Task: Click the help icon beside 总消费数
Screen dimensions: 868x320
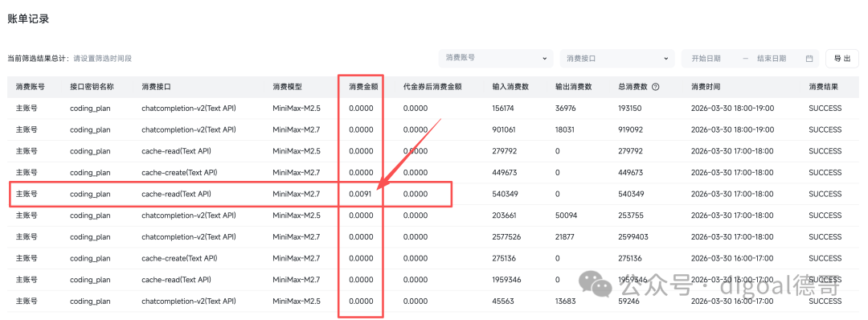Action: point(656,87)
